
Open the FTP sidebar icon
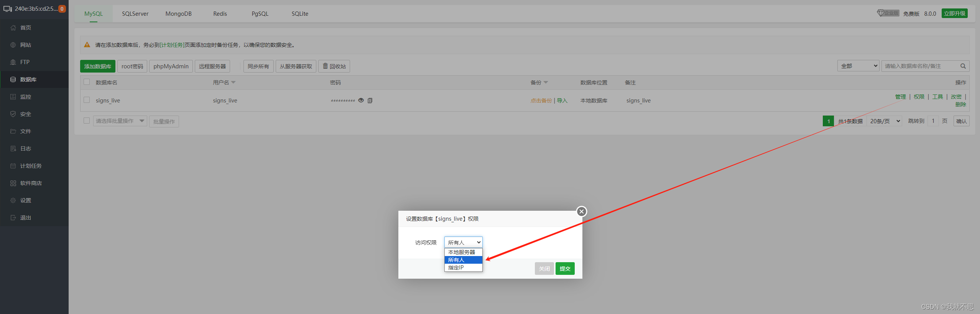[13, 62]
